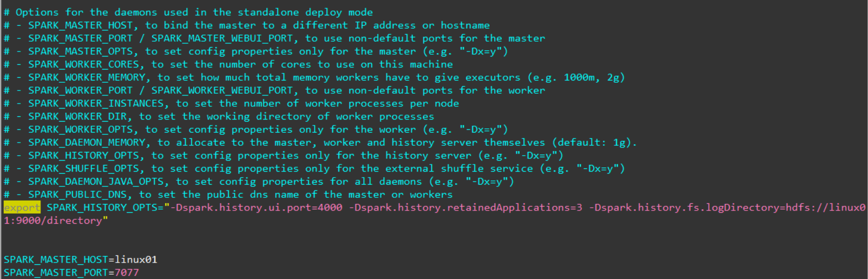Click SPARK_WORKER_WEBUI_PORT in the comments
The height and width of the screenshot is (279, 868).
[x=222, y=90]
